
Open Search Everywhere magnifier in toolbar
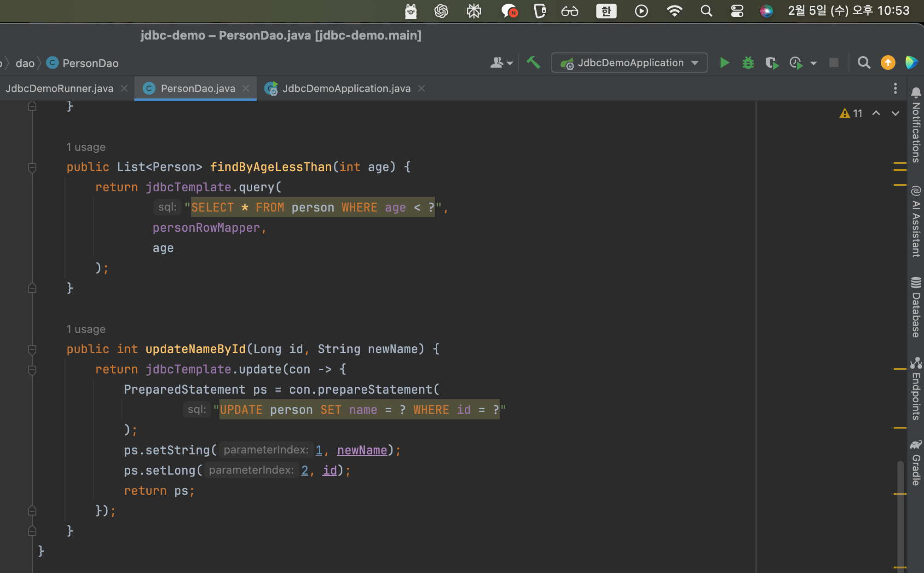pyautogui.click(x=864, y=63)
